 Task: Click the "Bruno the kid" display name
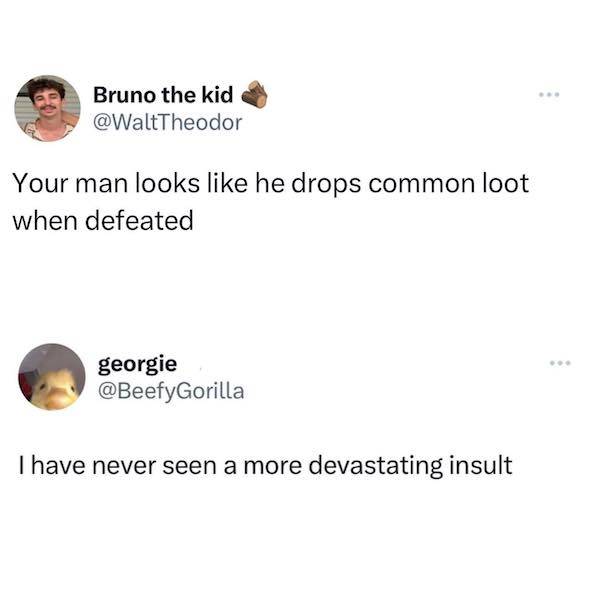(x=163, y=95)
